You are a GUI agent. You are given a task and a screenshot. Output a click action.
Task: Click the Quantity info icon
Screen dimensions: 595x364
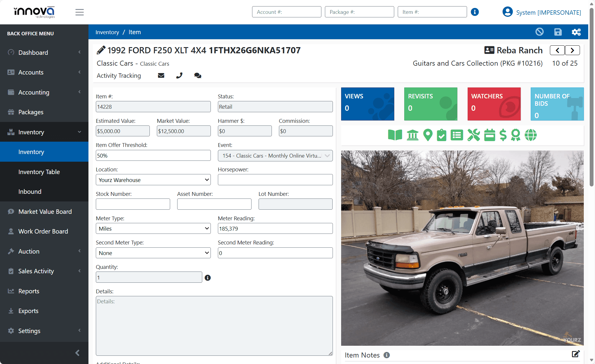tap(208, 278)
